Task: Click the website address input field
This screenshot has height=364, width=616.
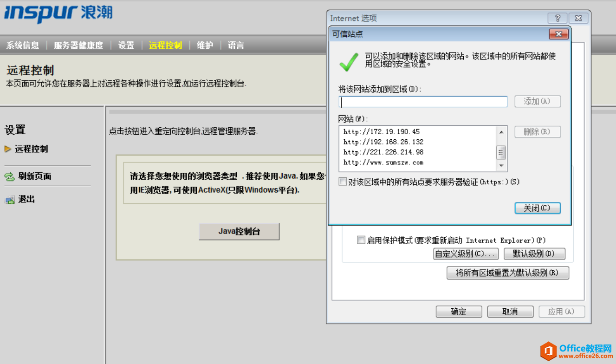Action: coord(423,102)
